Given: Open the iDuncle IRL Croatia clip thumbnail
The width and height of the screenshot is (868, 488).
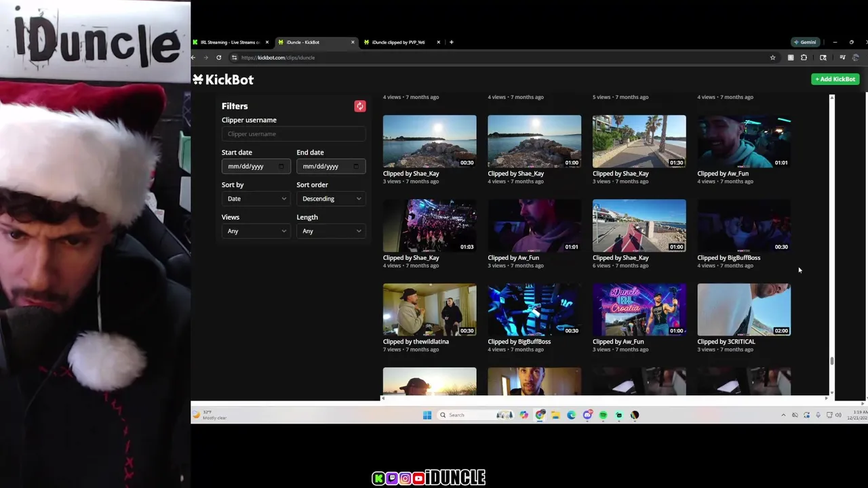Looking at the screenshot, I should (639, 310).
